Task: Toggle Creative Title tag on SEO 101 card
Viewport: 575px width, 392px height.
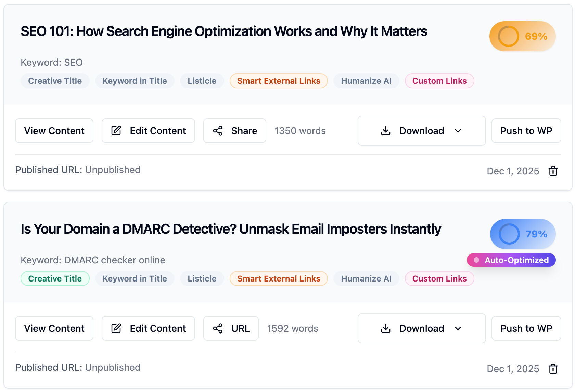Action: tap(55, 81)
